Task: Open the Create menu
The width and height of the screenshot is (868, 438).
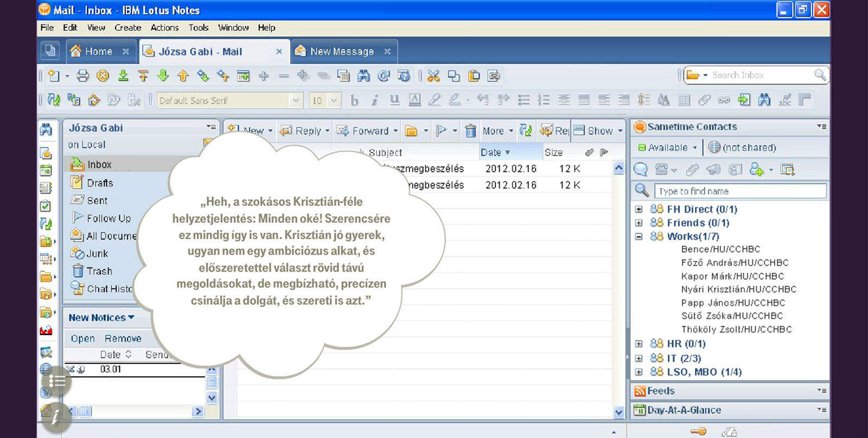Action: pyautogui.click(x=128, y=28)
